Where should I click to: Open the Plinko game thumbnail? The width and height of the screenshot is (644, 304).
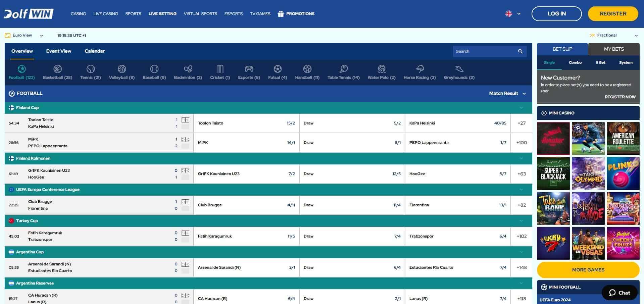623,173
